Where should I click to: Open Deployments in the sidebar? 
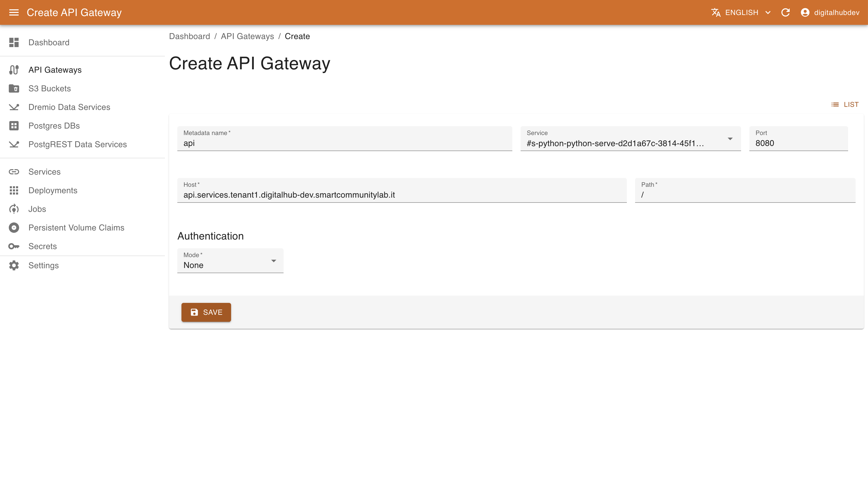pos(53,190)
